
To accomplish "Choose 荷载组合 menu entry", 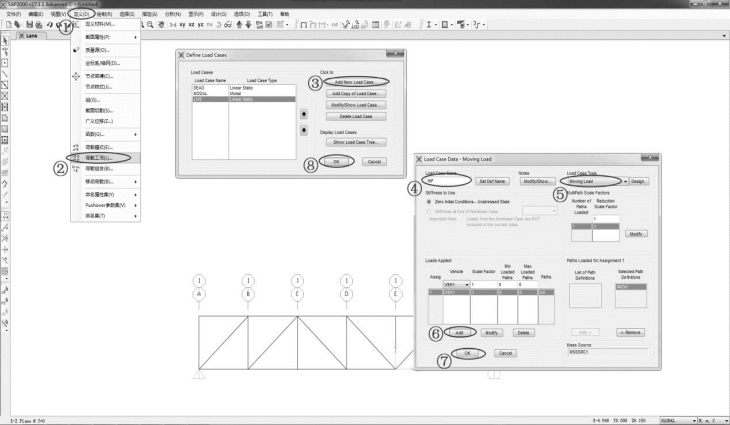I will click(106, 169).
